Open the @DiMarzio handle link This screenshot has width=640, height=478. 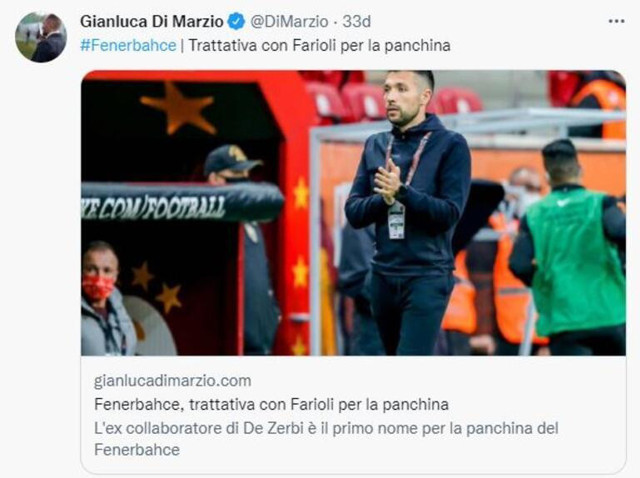pyautogui.click(x=289, y=21)
